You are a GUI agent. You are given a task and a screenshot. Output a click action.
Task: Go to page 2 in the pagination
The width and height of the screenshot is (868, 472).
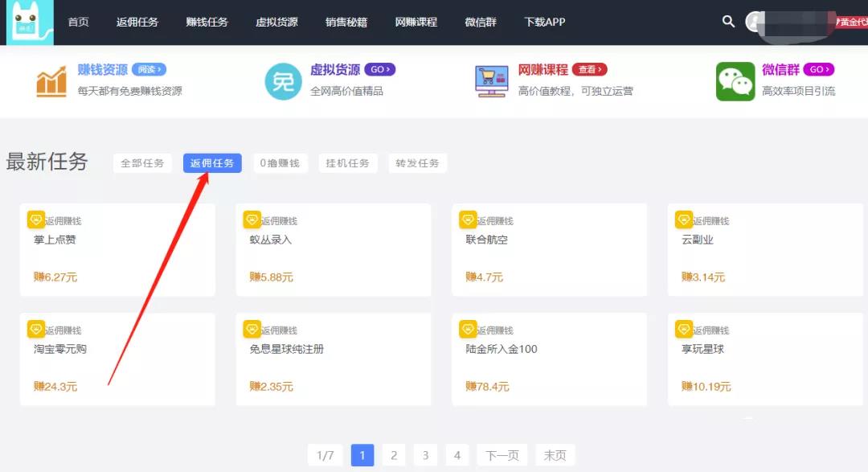[x=394, y=454]
